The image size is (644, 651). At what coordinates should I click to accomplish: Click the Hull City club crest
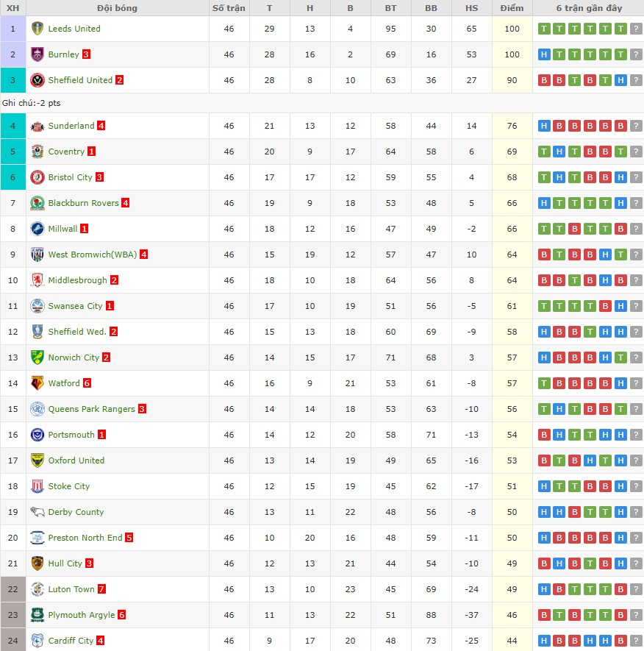coord(37,563)
